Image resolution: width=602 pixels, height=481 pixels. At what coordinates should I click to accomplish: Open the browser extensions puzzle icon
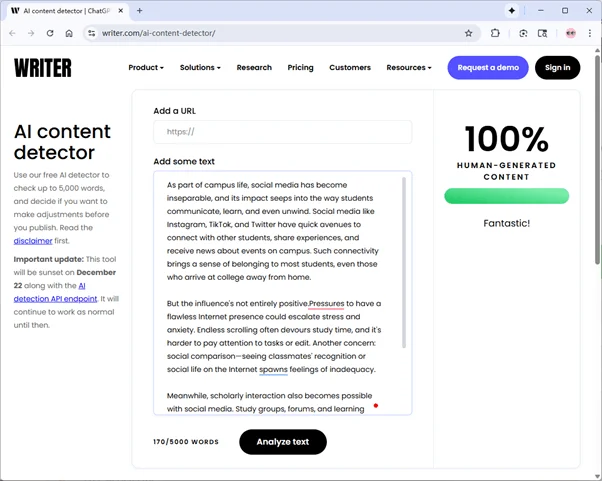[x=495, y=33]
